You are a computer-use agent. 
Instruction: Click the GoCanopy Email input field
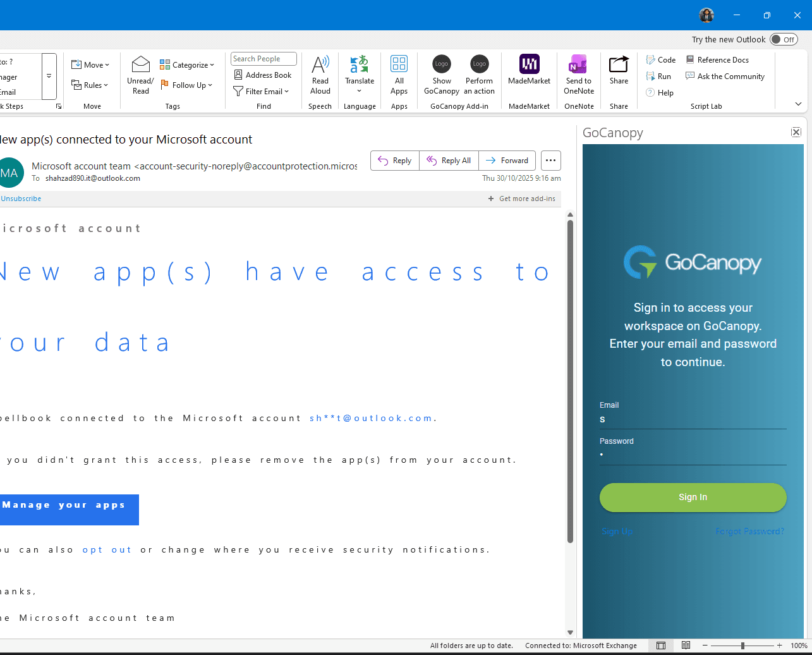pos(693,420)
